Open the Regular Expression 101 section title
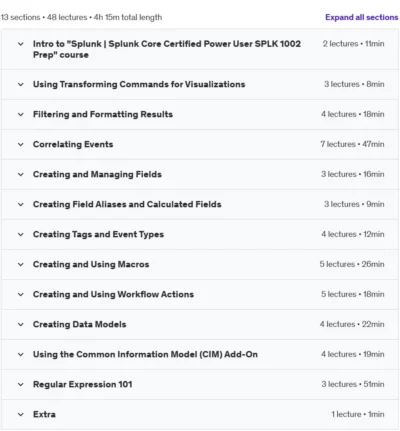 (83, 384)
